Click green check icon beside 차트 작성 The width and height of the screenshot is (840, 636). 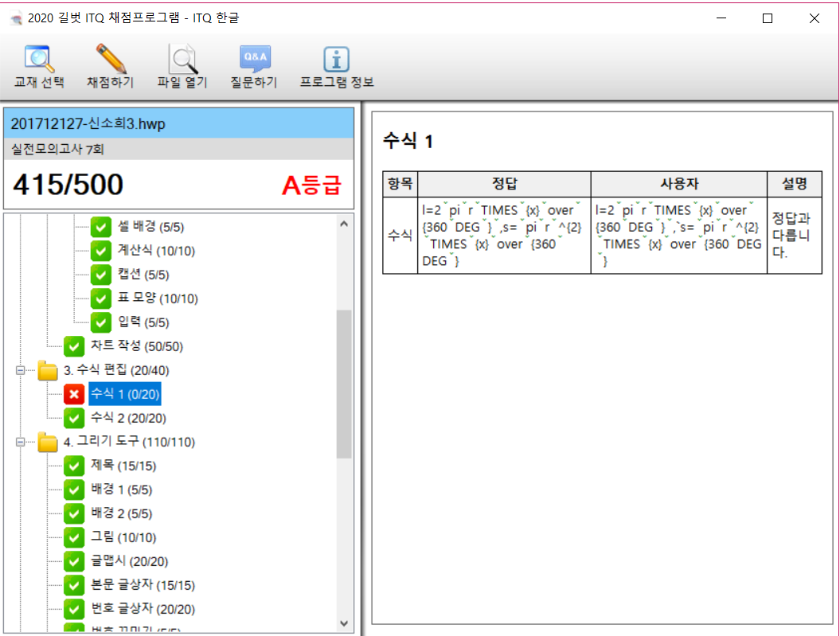point(74,346)
